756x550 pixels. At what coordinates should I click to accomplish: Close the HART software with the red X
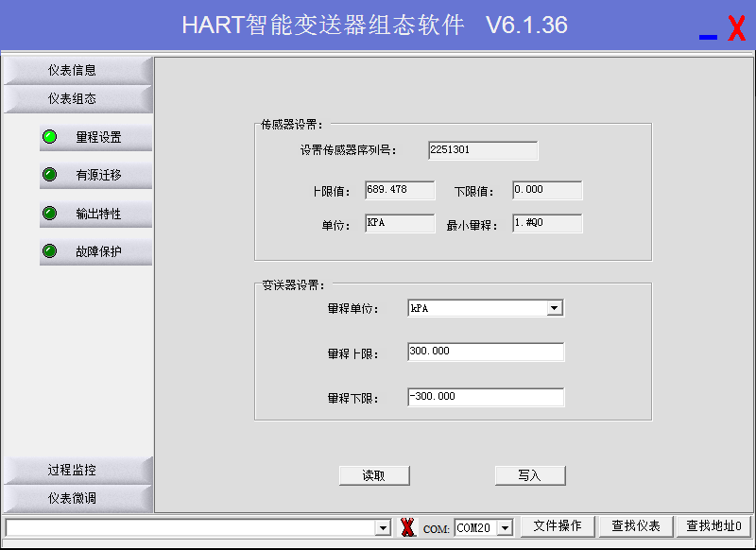point(736,28)
